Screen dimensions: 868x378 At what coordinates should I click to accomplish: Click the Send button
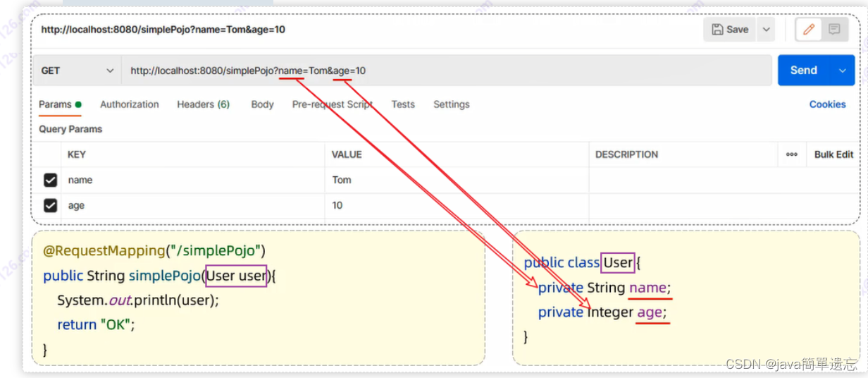point(804,71)
